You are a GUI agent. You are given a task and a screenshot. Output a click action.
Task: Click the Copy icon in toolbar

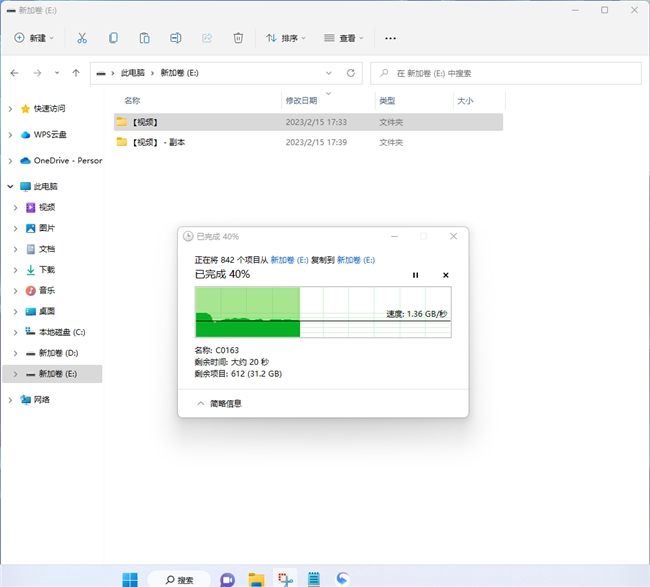pyautogui.click(x=113, y=38)
